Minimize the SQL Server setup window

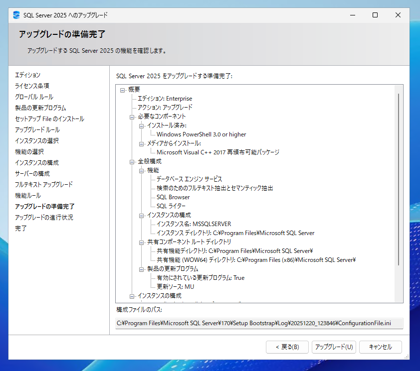click(x=353, y=15)
